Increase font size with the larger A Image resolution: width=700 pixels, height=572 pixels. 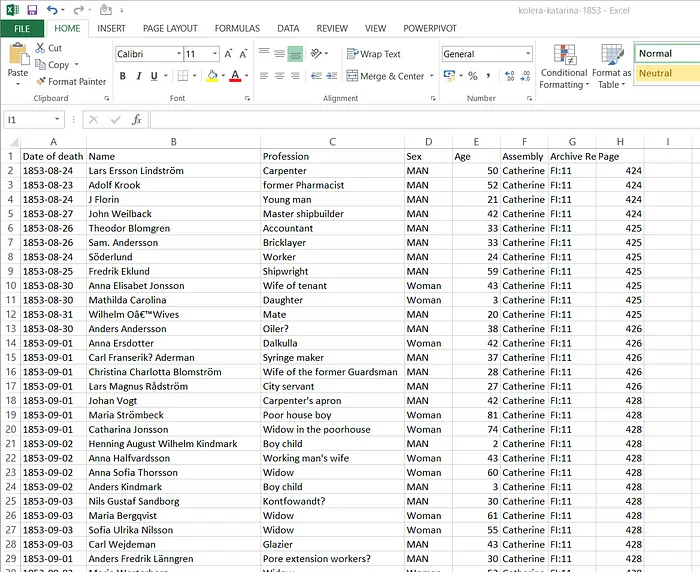(x=229, y=54)
